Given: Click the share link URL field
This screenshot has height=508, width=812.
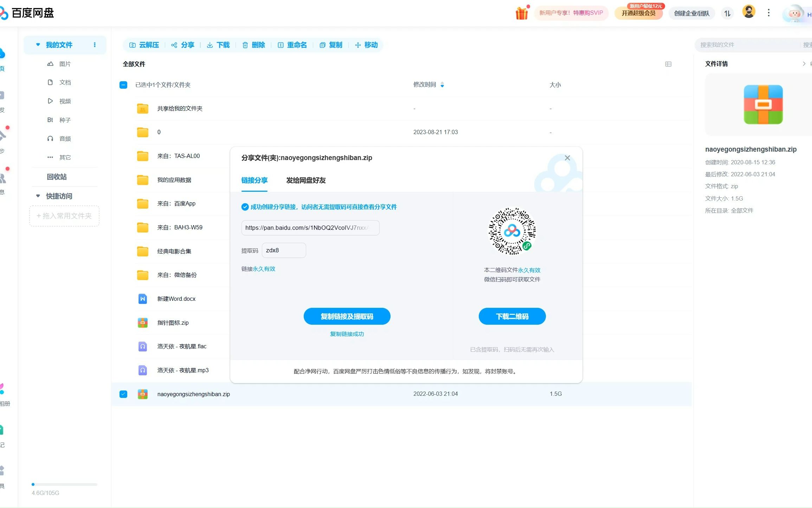Looking at the screenshot, I should tap(310, 228).
